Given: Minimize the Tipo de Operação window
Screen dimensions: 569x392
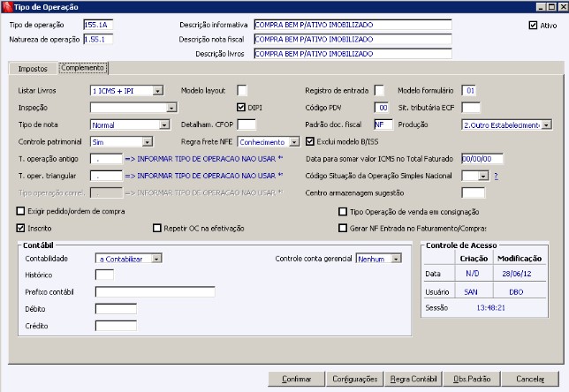Looking at the screenshot, I should [x=541, y=7].
